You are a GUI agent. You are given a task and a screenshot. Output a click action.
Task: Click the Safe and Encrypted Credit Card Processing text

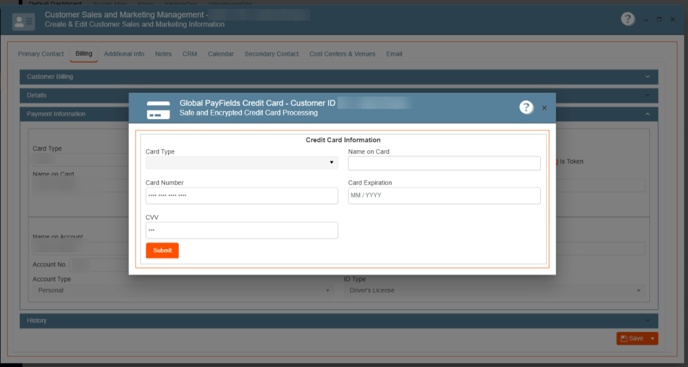248,113
